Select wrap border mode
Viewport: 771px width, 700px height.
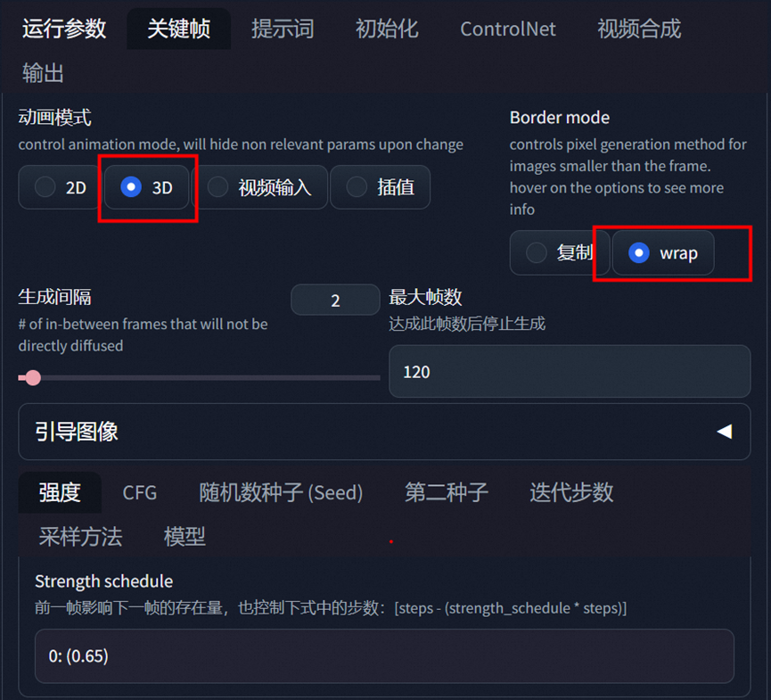[663, 253]
